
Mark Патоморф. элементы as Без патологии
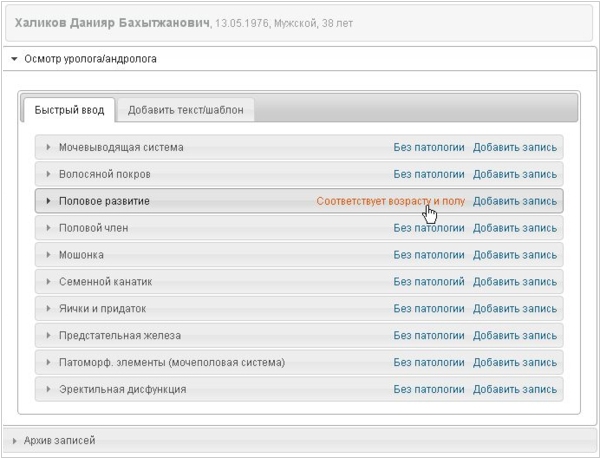pyautogui.click(x=429, y=362)
